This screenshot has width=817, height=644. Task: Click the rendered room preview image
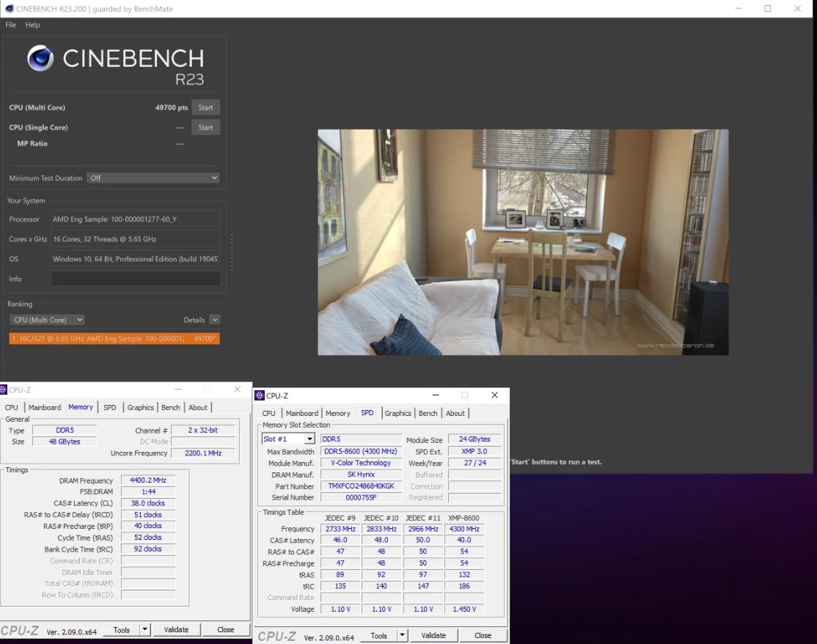(x=523, y=242)
